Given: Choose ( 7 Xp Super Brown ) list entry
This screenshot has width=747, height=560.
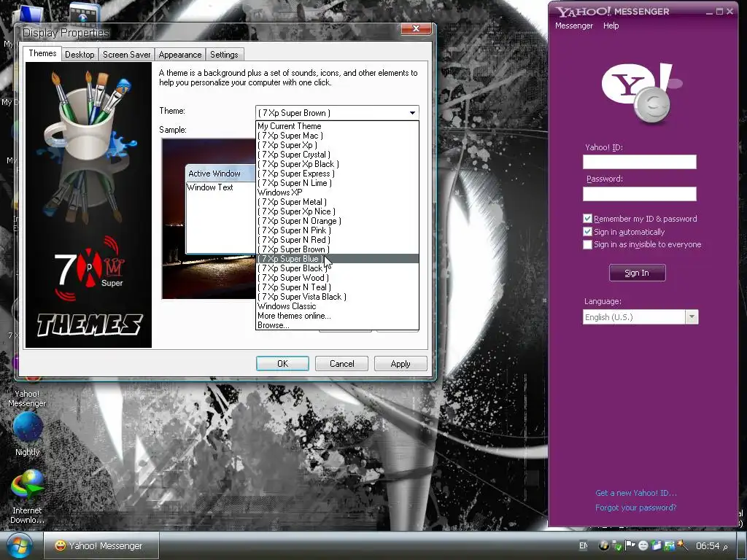Looking at the screenshot, I should (x=337, y=249).
